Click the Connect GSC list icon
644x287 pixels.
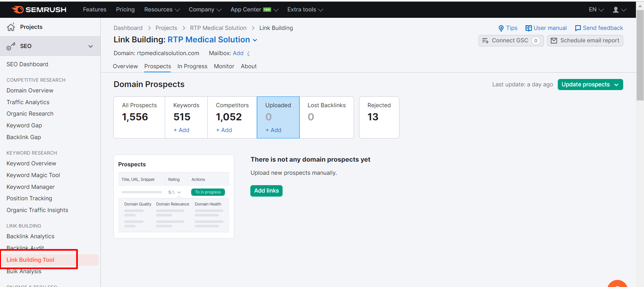485,41
